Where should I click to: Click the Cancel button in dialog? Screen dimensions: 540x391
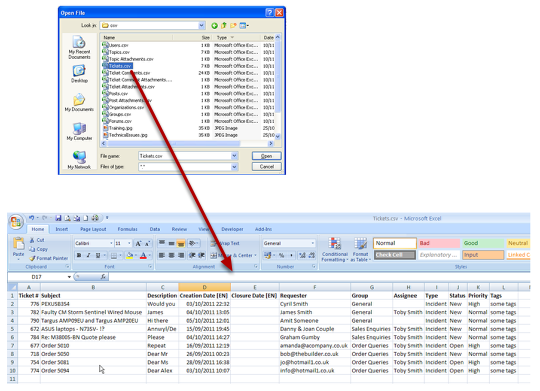point(266,167)
